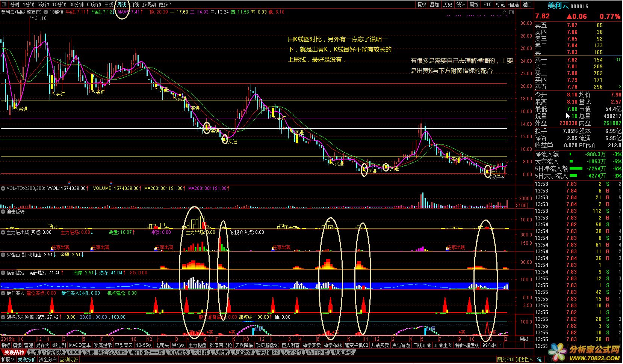
Task: Click the small panel icon beside the diamond
Action: point(511,12)
